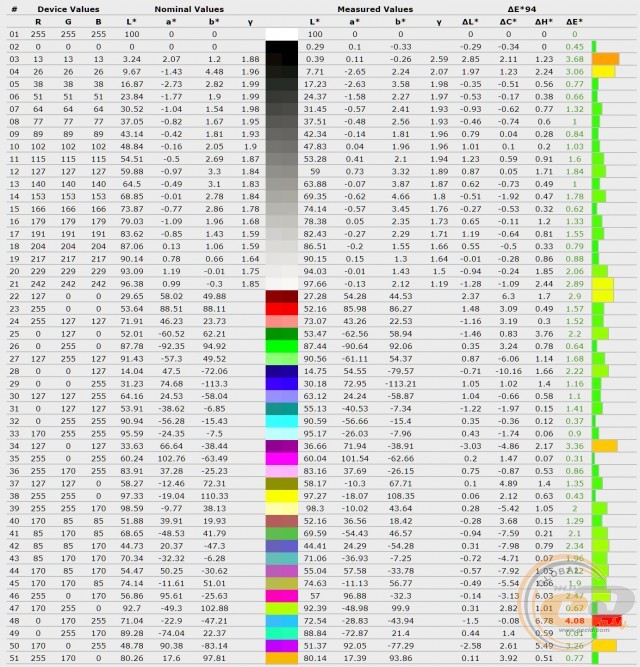Click nominal L* value '48.84' in row 10
The width and height of the screenshot is (640, 667).
[131, 146]
